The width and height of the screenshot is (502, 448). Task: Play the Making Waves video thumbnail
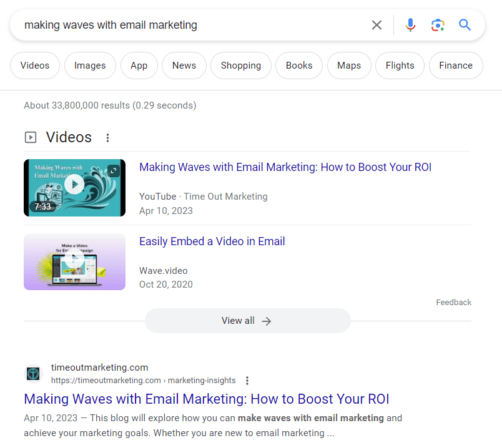point(74,188)
